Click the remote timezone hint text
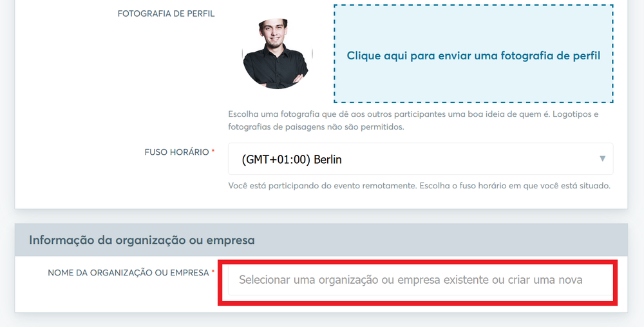 [419, 186]
